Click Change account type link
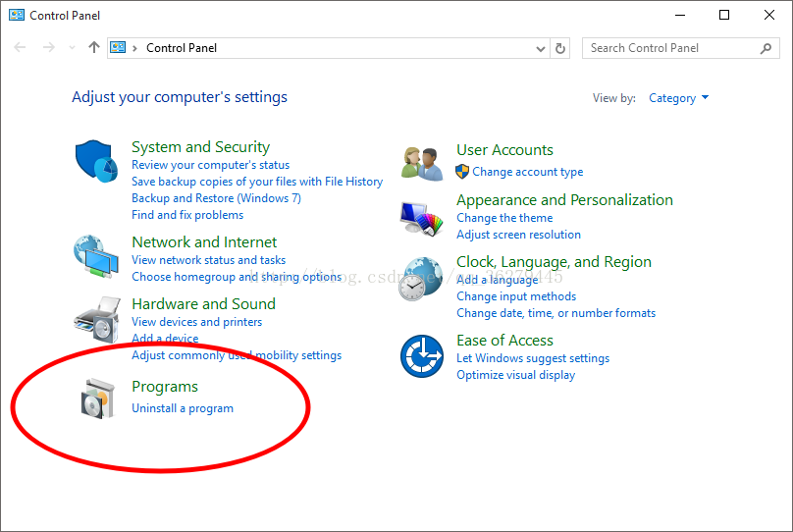The height and width of the screenshot is (532, 793). (x=527, y=172)
